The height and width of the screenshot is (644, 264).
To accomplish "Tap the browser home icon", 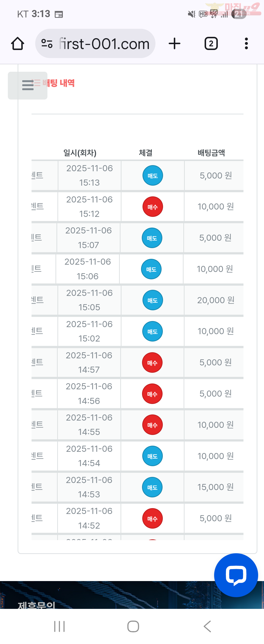I will 18,44.
